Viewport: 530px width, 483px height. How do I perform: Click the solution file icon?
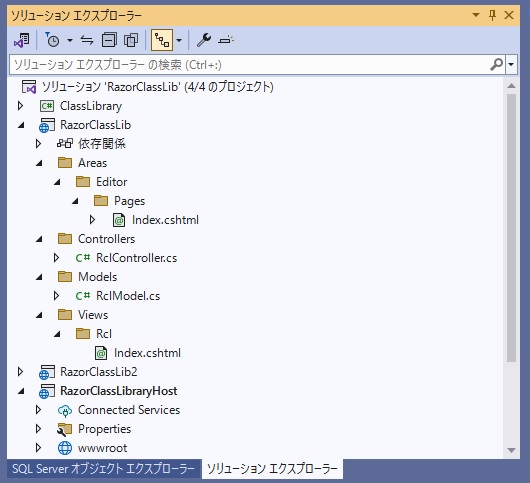point(29,87)
